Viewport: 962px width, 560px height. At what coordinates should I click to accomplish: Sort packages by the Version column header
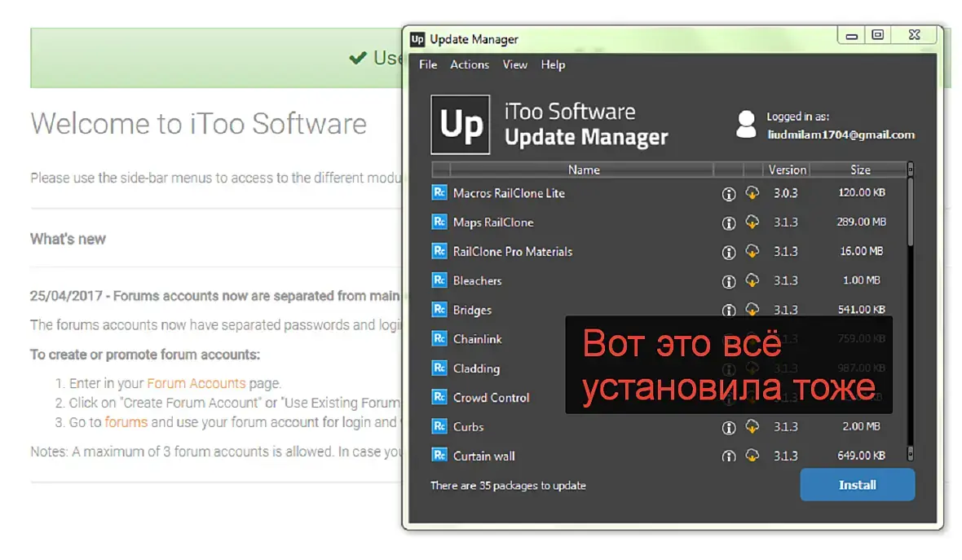(788, 170)
